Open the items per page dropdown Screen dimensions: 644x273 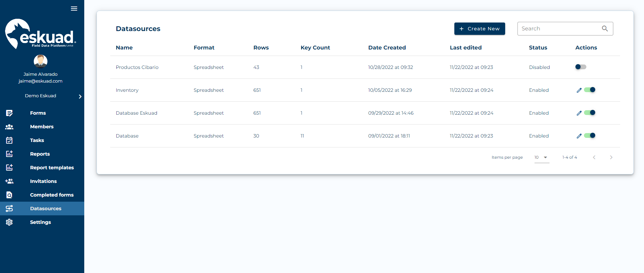point(542,157)
